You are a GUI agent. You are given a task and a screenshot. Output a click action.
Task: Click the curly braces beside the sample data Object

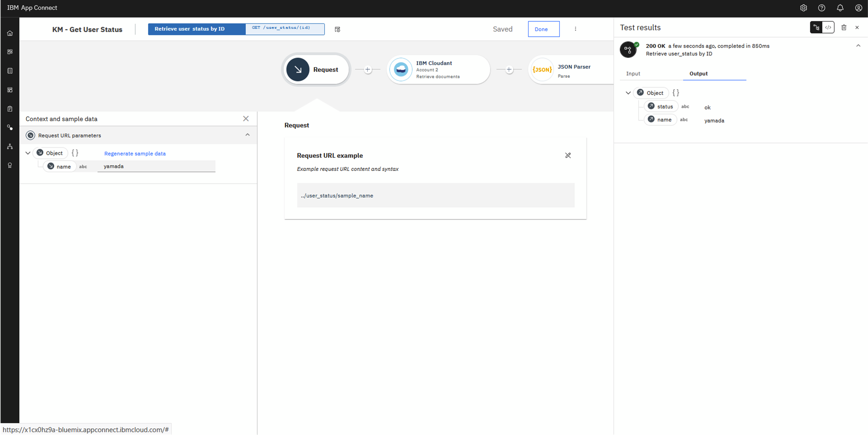point(75,153)
